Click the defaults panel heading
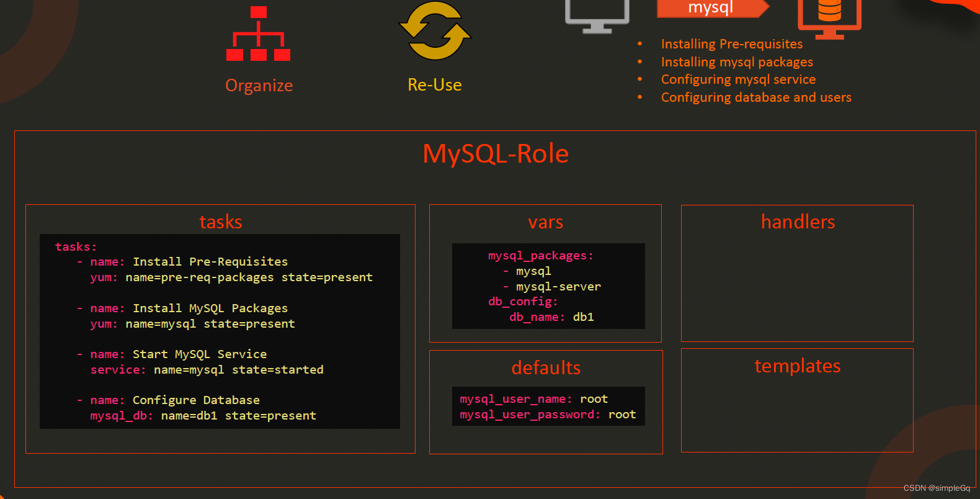The image size is (980, 499). (x=546, y=368)
